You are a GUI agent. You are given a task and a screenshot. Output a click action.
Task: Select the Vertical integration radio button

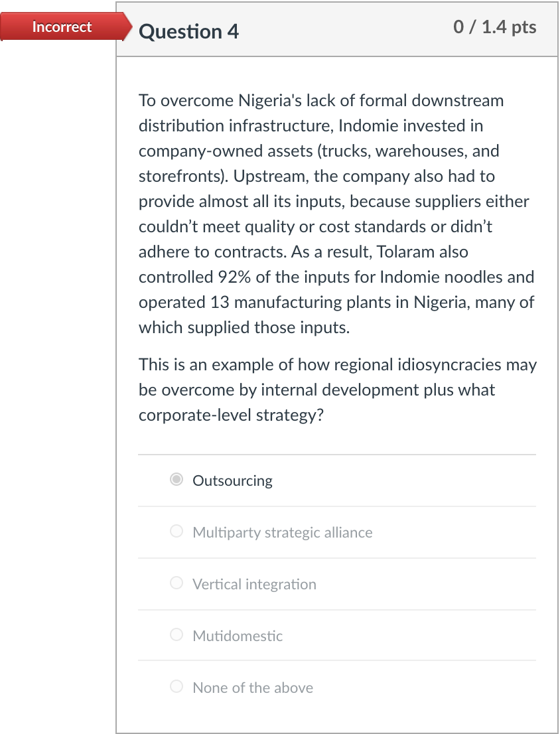tap(176, 583)
